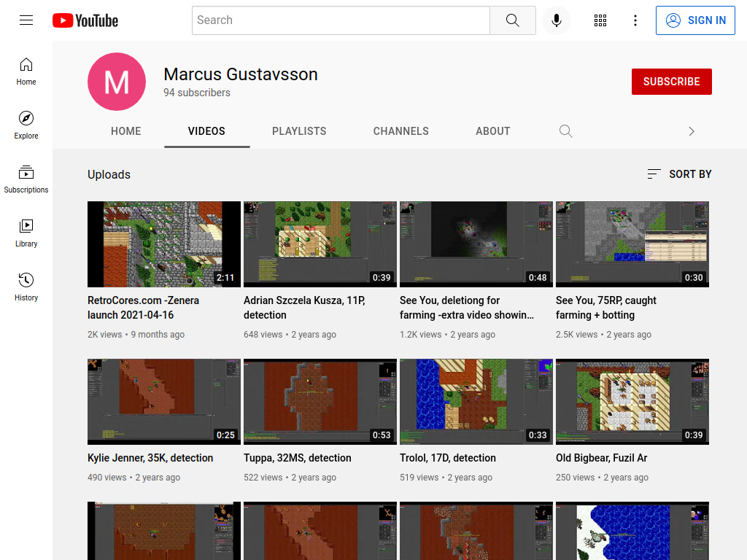Open the YouTube apps grid
Image resolution: width=747 pixels, height=560 pixels.
pos(600,20)
